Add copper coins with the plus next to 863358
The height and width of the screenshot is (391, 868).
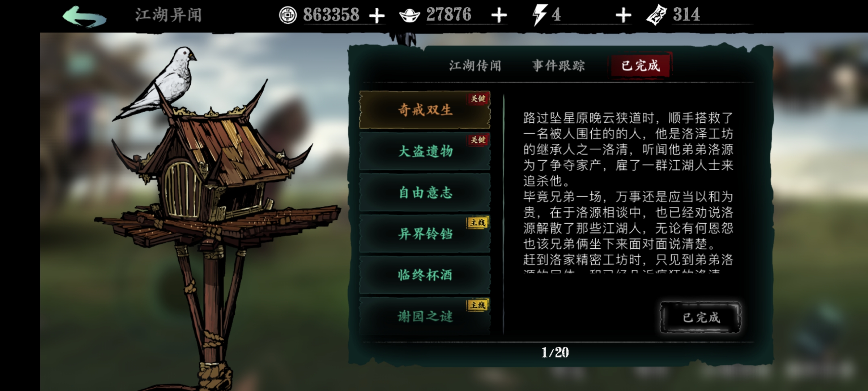pyautogui.click(x=377, y=16)
